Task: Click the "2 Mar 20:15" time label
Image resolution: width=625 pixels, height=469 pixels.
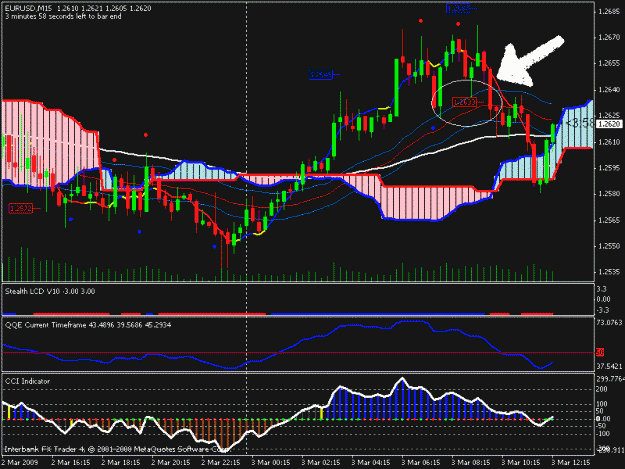Action: click(170, 463)
